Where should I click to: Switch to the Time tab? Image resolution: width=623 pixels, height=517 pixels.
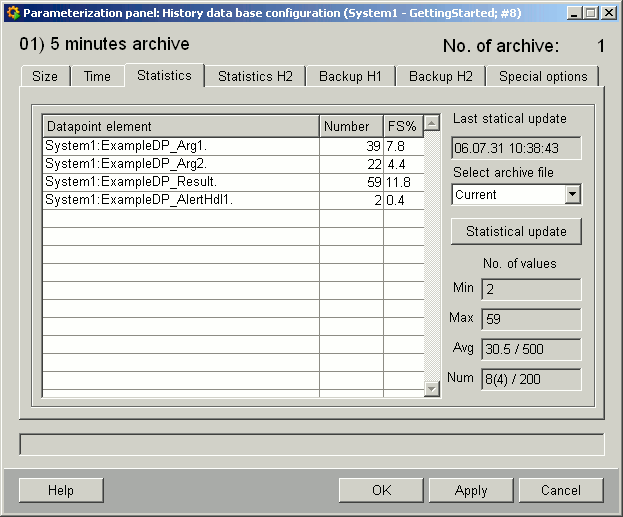coord(97,76)
